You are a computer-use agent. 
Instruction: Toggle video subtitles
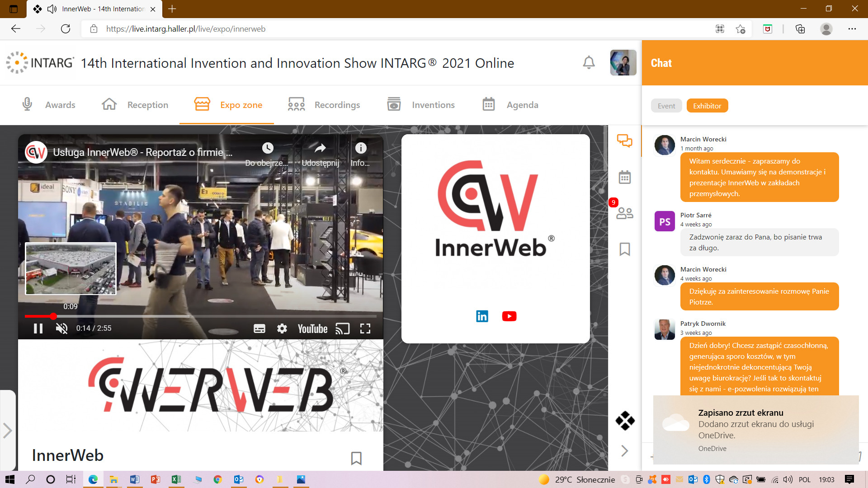[259, 328]
